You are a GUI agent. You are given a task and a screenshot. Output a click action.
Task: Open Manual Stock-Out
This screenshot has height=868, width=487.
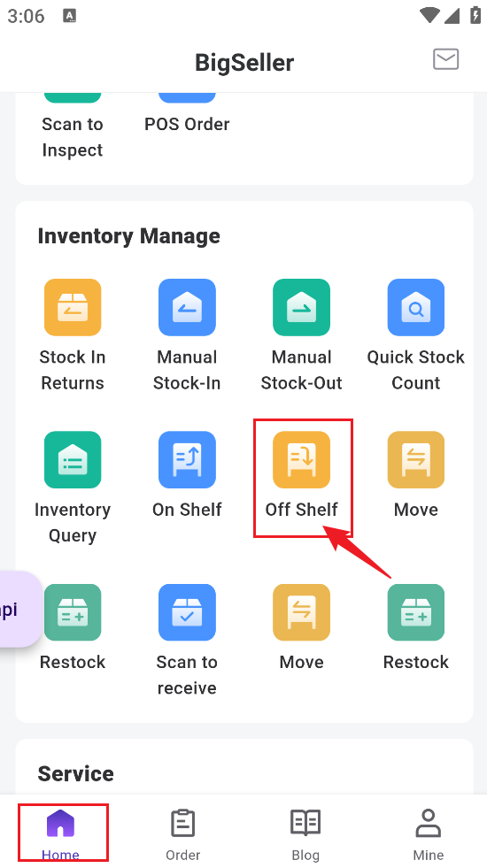pos(301,307)
